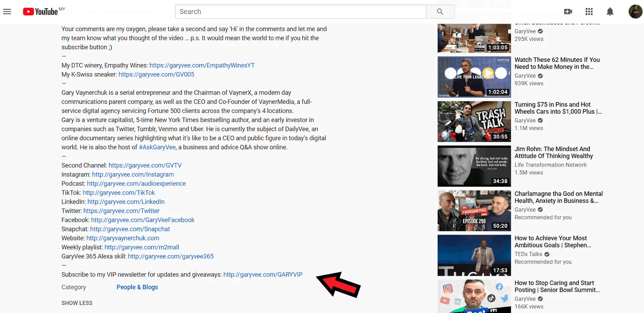Click GaryVee channel under 1.1M views video
644x313 pixels.
[525, 120]
